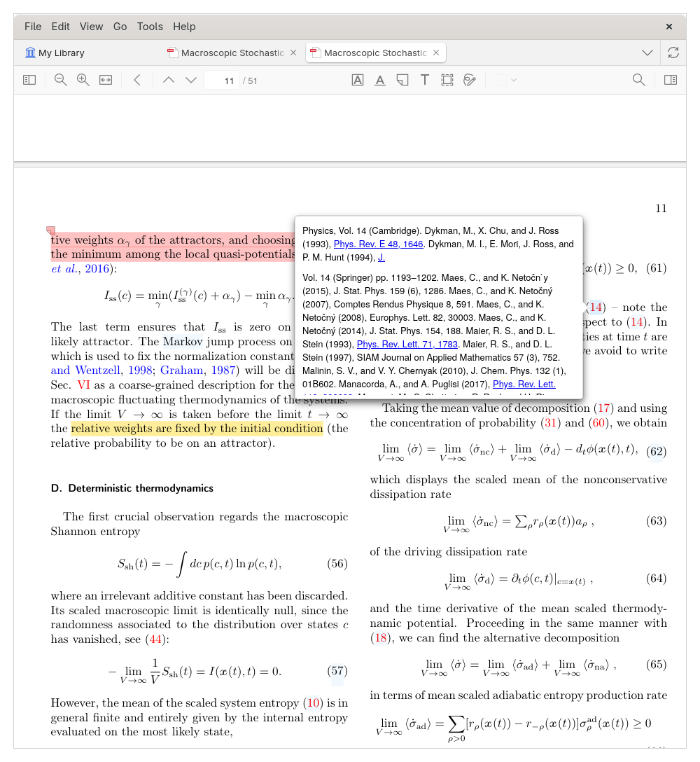Click equation reference (18)
This screenshot has width=700, height=762.
381,638
